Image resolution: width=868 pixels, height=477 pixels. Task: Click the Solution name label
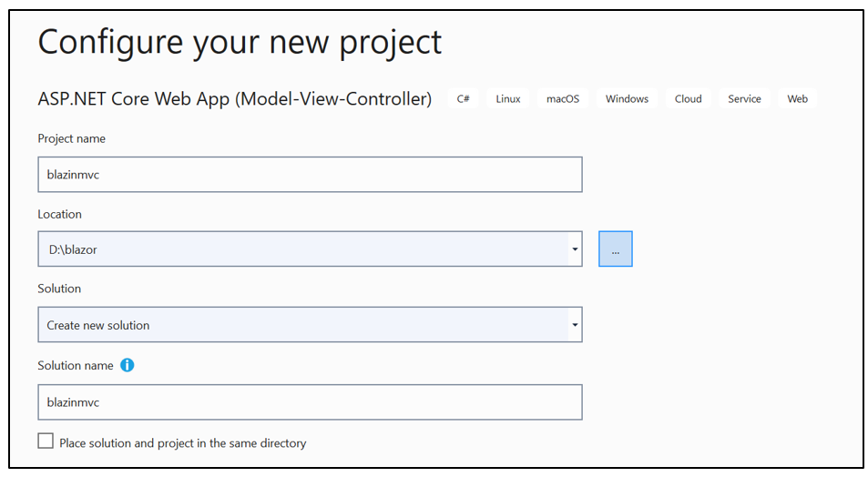(76, 365)
